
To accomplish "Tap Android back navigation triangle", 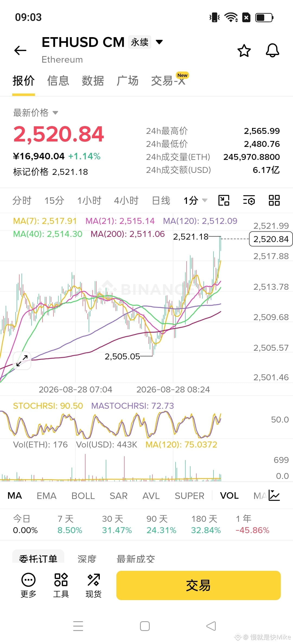I will [211, 626].
